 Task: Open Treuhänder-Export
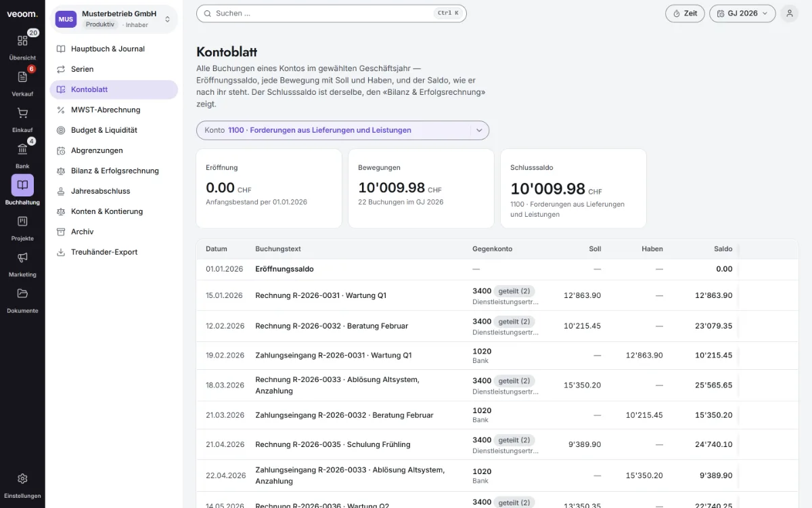coord(114,252)
